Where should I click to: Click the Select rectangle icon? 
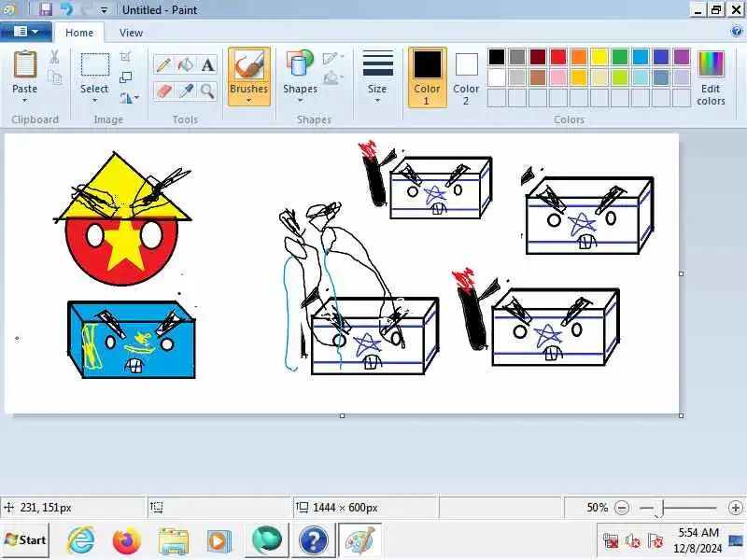click(x=95, y=64)
